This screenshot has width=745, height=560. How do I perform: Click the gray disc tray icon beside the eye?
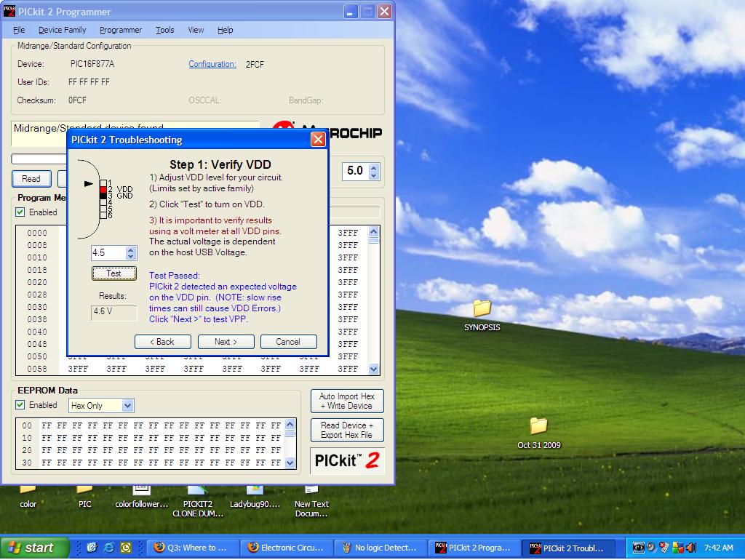(651, 548)
